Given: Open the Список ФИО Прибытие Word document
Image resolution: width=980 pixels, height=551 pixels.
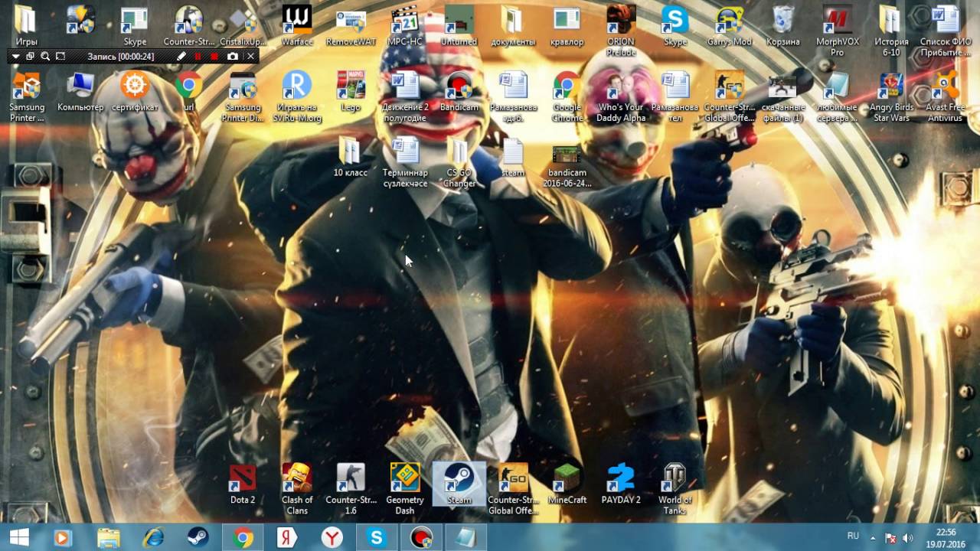Looking at the screenshot, I should point(945,31).
